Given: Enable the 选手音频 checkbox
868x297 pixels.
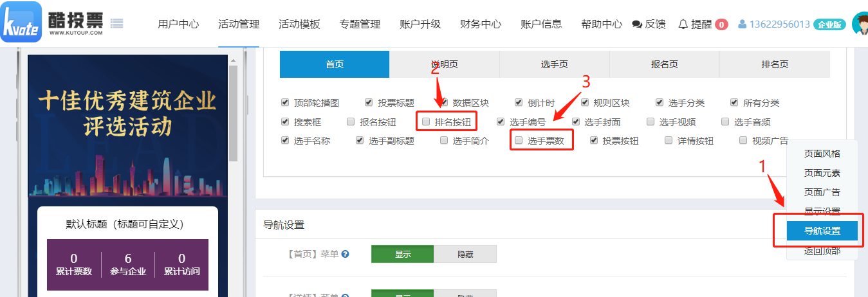Looking at the screenshot, I should pos(725,121).
